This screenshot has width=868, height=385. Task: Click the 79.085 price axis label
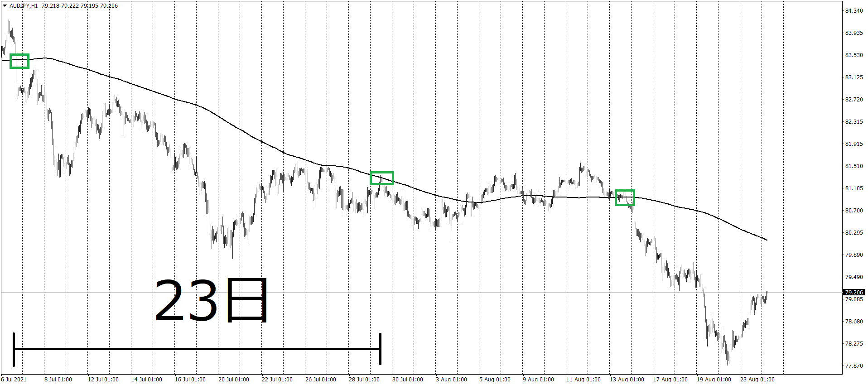[854, 299]
